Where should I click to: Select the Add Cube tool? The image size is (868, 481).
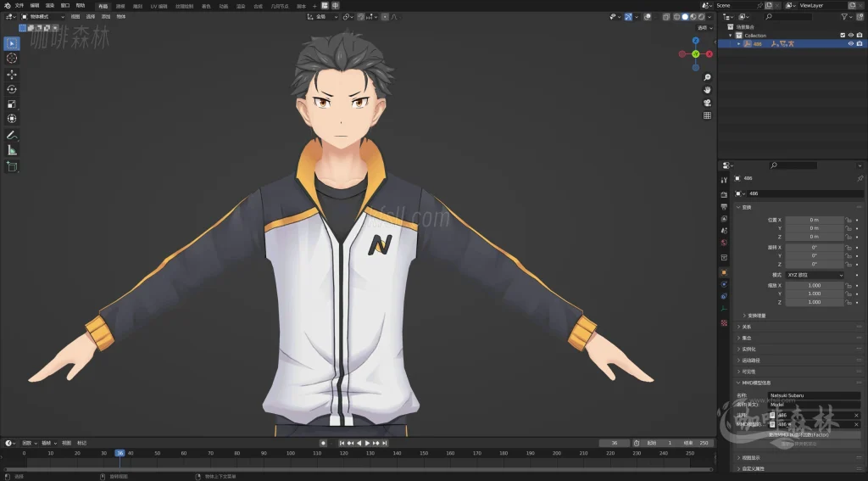[x=12, y=166]
